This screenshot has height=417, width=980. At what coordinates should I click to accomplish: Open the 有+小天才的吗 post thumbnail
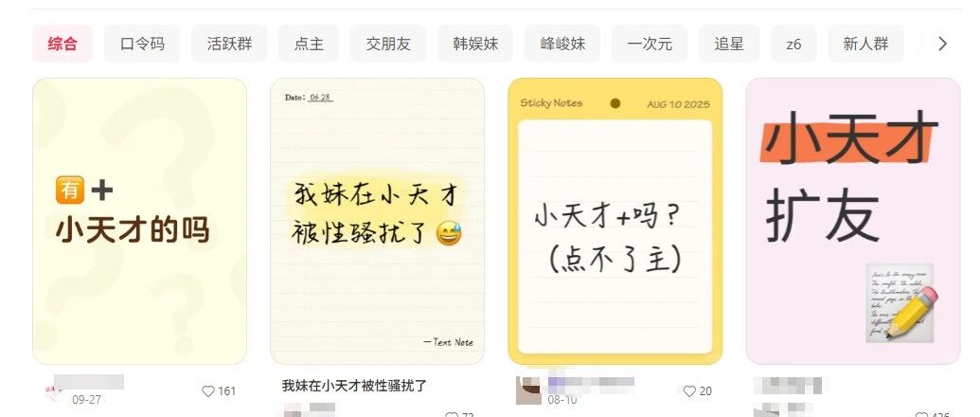[x=139, y=222]
